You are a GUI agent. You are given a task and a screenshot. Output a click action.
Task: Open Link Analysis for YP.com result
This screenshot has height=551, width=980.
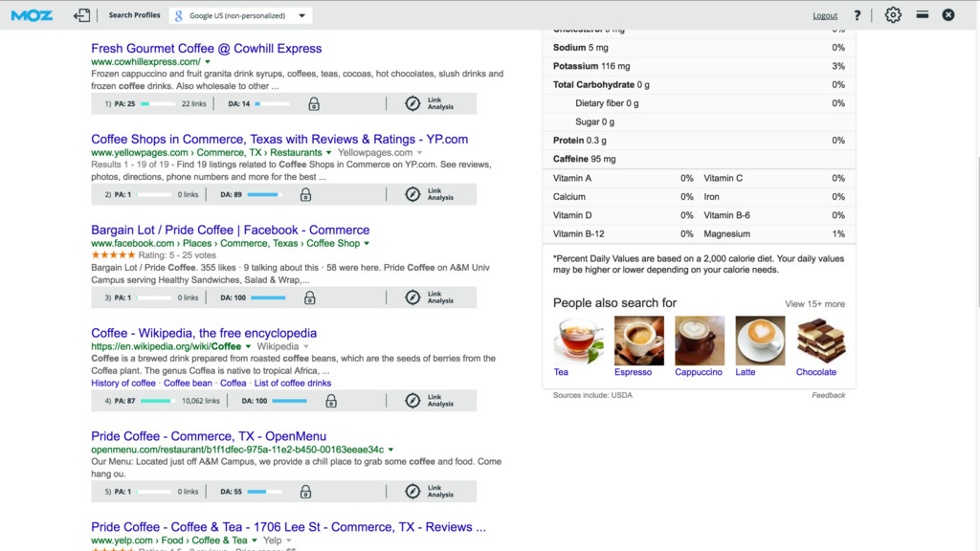coord(440,194)
